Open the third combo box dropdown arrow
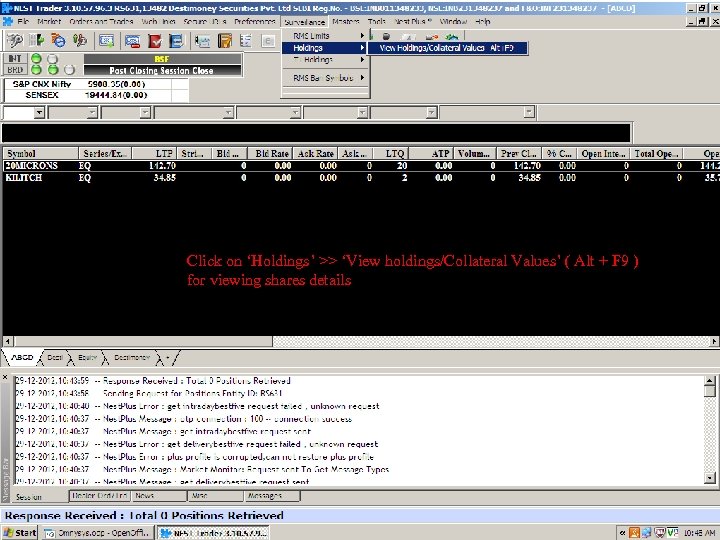The height and width of the screenshot is (540, 720). 146,112
